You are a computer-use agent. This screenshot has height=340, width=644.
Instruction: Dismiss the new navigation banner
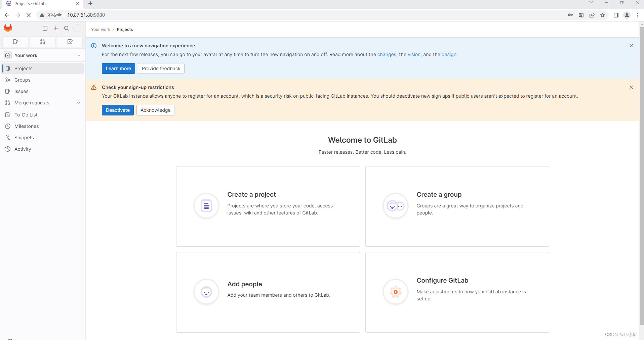(631, 46)
